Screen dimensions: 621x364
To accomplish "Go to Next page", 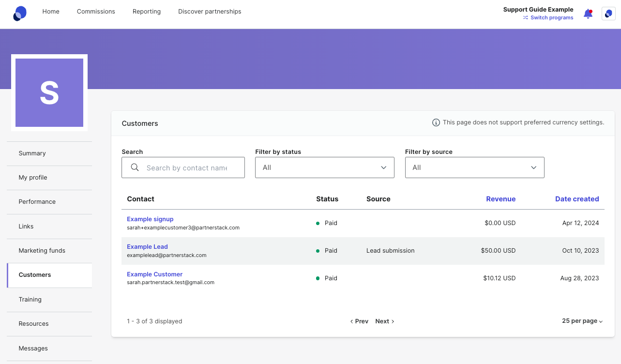I will coord(385,321).
